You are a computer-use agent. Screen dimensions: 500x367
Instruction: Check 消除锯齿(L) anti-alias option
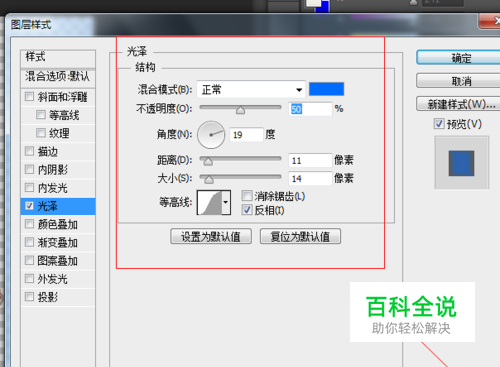247,196
